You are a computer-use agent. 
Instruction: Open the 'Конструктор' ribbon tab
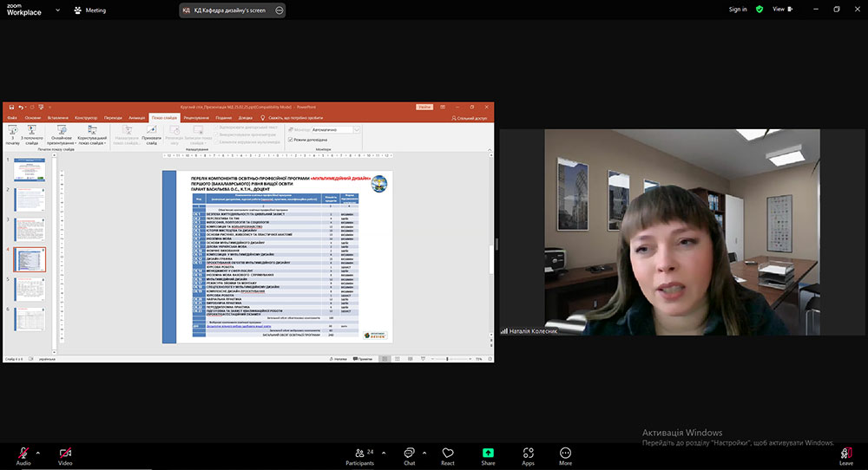pos(86,118)
